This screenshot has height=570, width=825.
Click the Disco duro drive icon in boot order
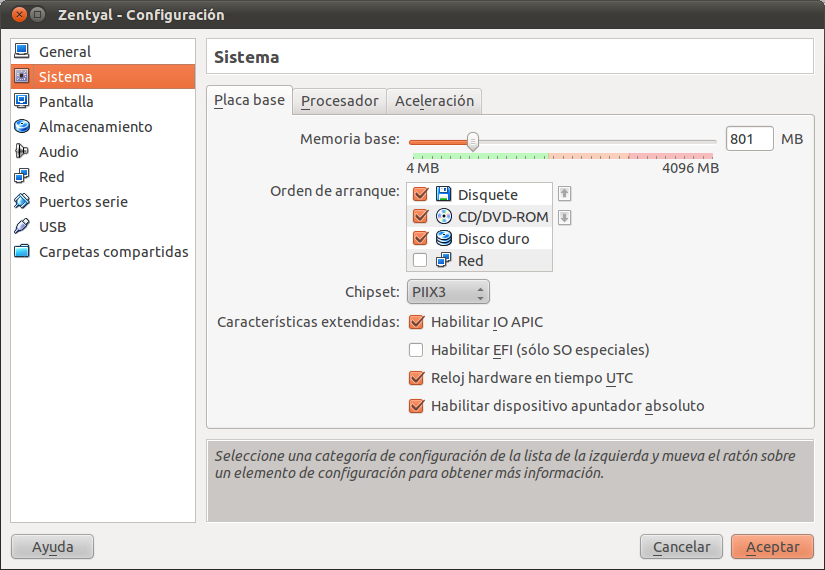[x=444, y=238]
